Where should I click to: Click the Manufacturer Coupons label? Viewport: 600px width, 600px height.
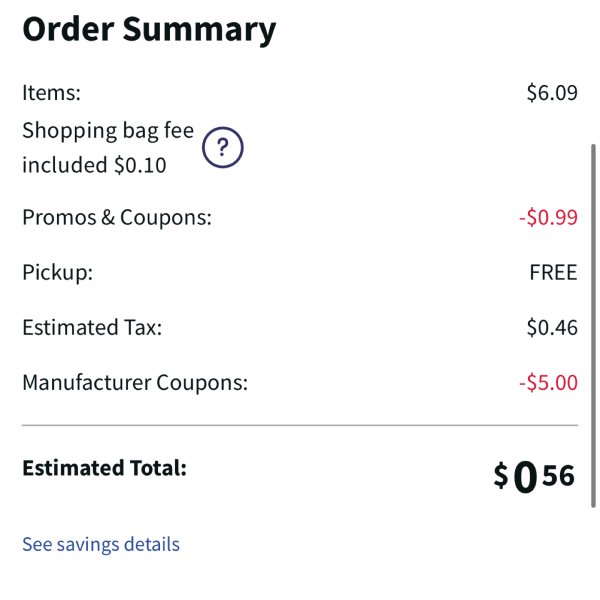135,383
